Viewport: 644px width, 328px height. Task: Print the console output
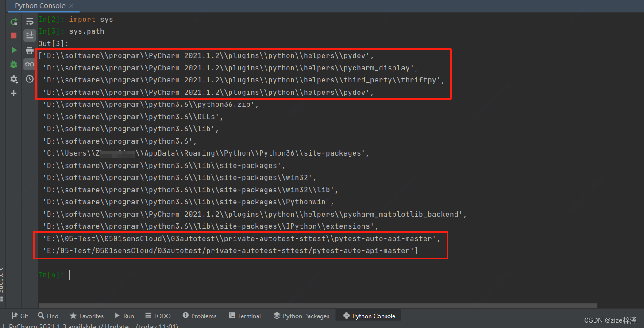[29, 50]
